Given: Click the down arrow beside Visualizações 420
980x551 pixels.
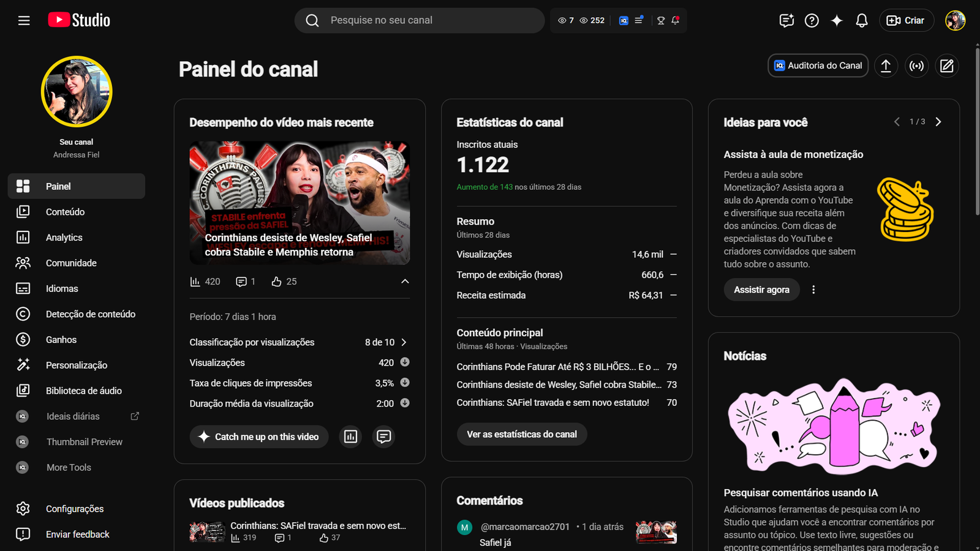Looking at the screenshot, I should pos(405,362).
